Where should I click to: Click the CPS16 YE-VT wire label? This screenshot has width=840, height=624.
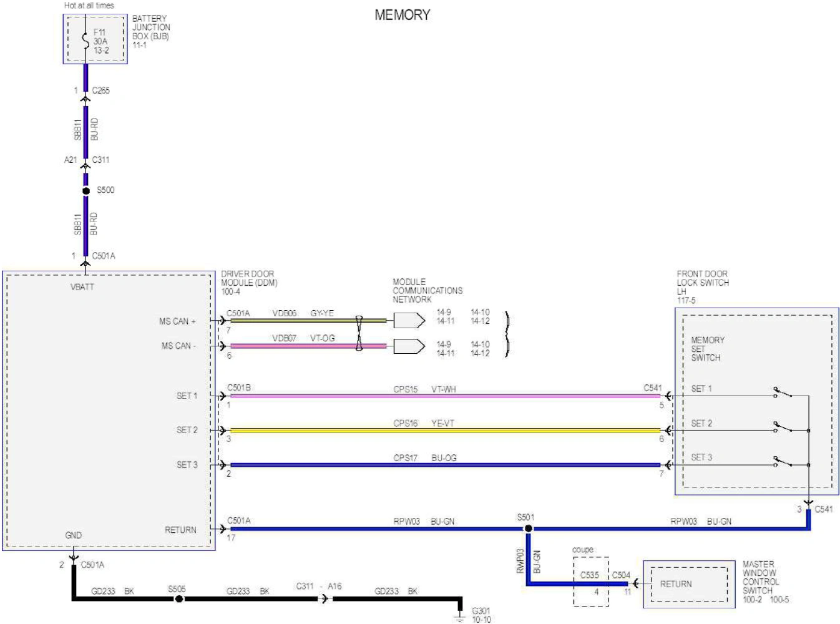424,423
